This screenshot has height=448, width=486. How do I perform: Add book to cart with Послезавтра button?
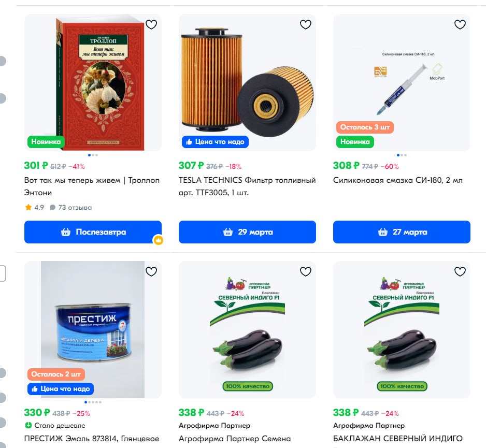tap(93, 232)
